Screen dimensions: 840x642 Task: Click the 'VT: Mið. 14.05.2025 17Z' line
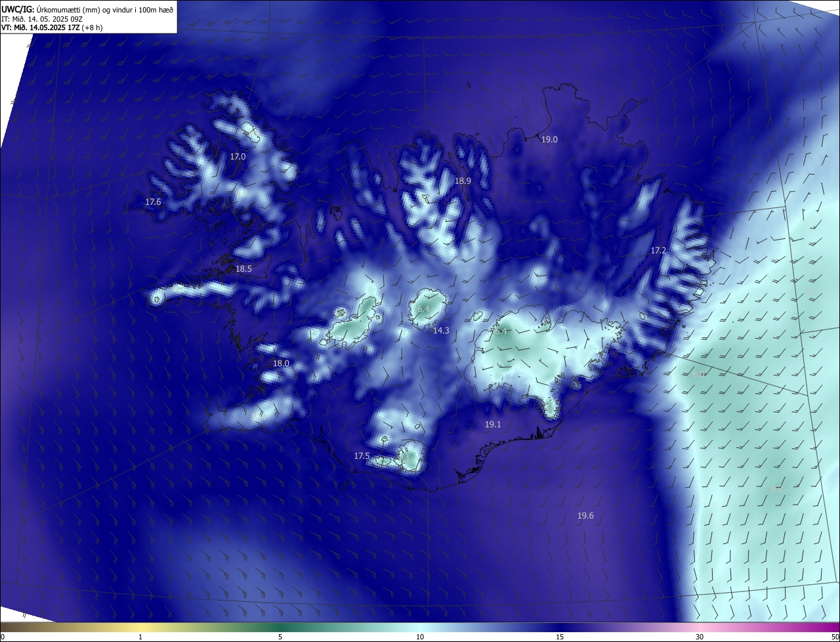pyautogui.click(x=52, y=28)
